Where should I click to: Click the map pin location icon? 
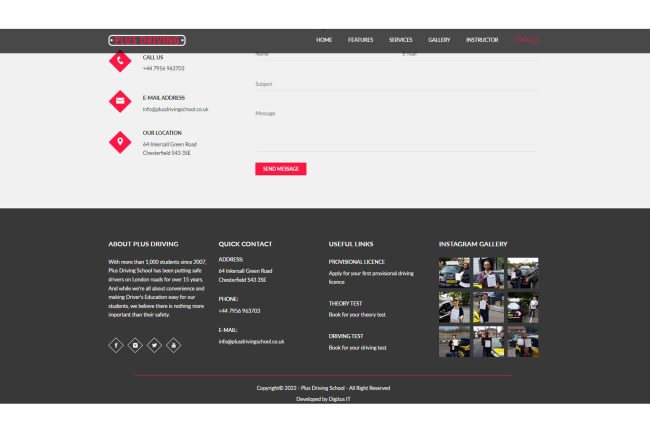pyautogui.click(x=120, y=142)
